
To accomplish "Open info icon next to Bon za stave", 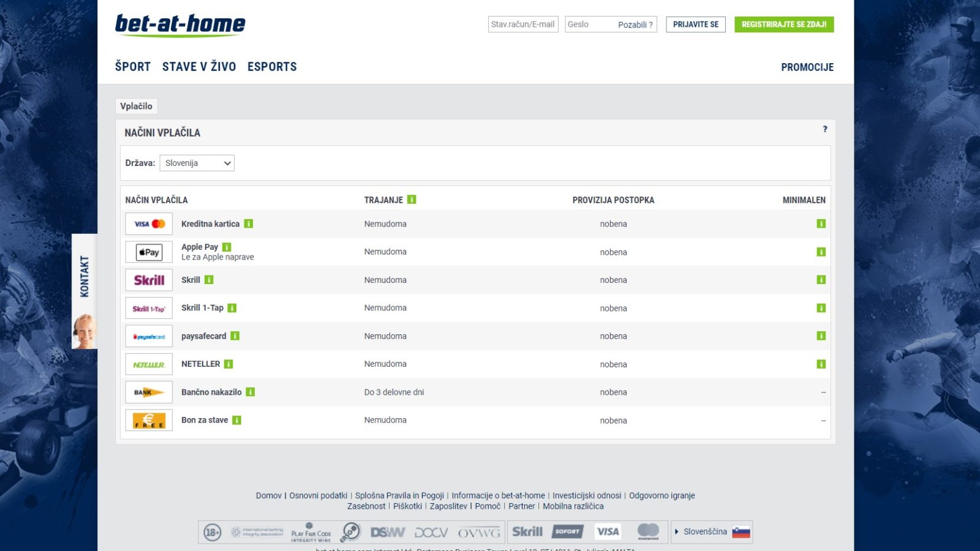I will (x=237, y=420).
